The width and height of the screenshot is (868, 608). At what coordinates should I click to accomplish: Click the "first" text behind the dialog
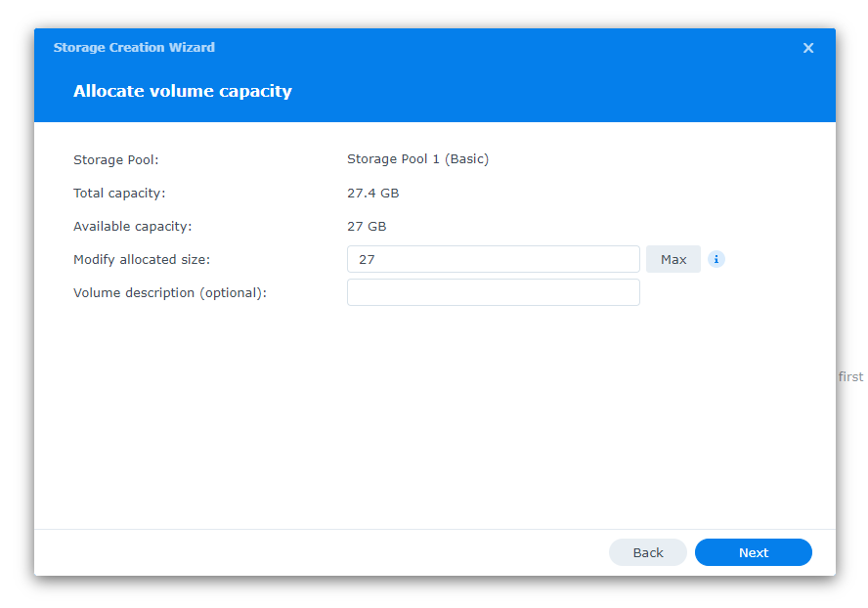pyautogui.click(x=850, y=376)
